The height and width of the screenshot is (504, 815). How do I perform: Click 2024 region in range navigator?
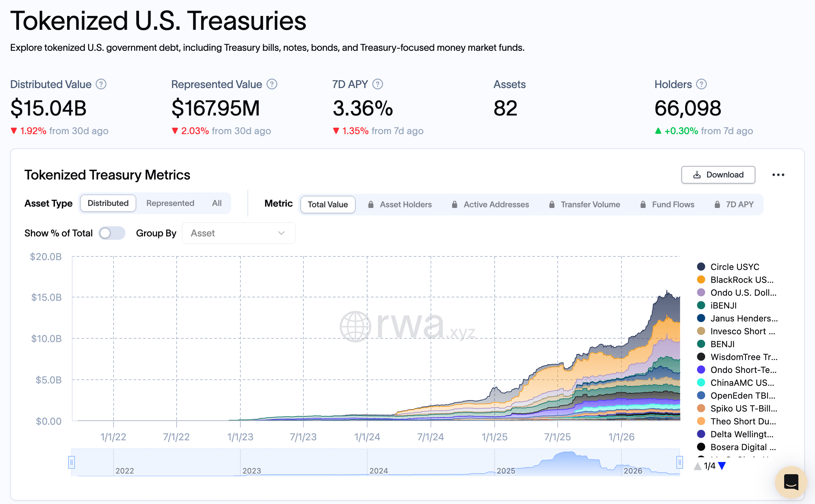(431, 462)
